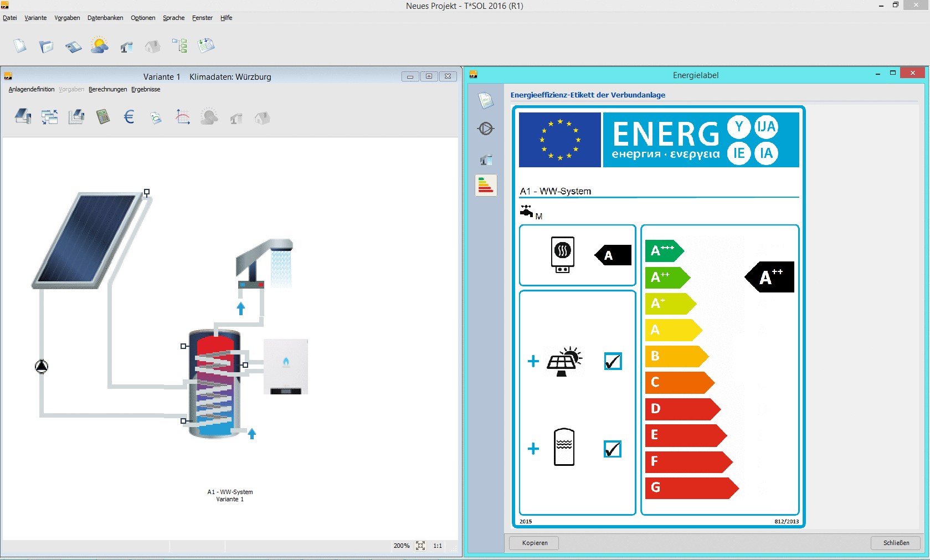Open economic efficiency via Euro icon
This screenshot has height=560, width=930.
(x=129, y=117)
